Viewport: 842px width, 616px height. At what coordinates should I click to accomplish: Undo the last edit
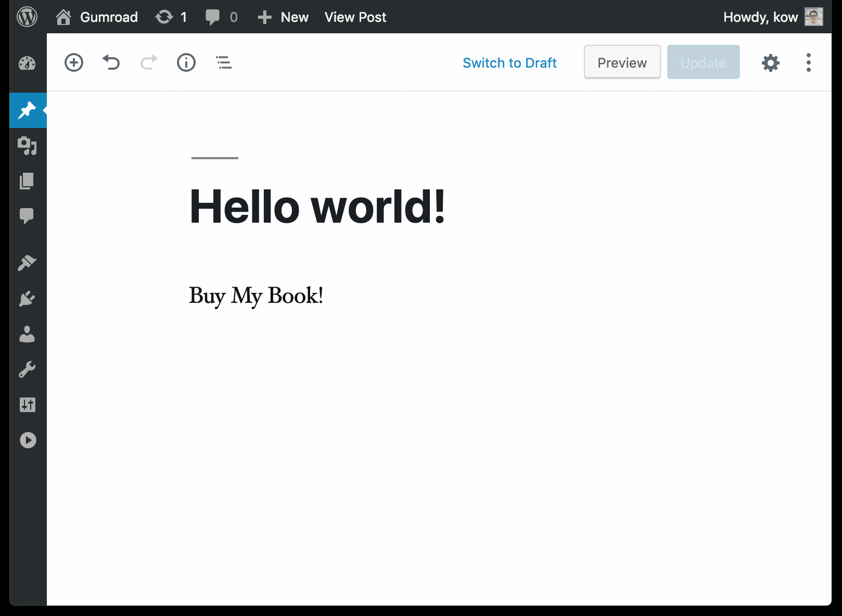pyautogui.click(x=111, y=63)
